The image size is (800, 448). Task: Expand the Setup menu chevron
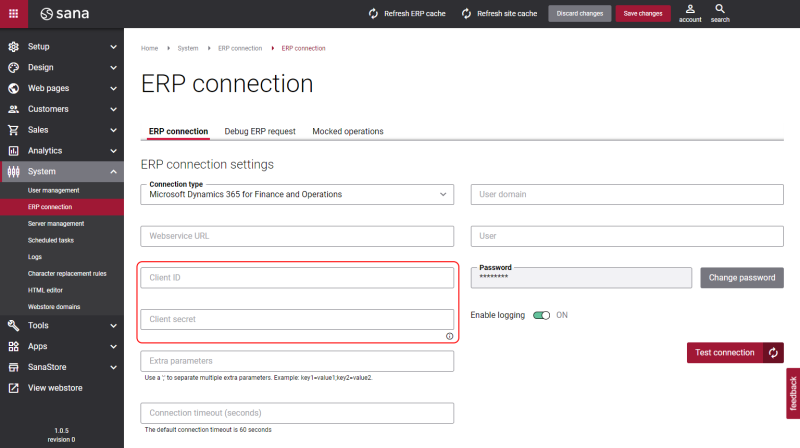(113, 47)
